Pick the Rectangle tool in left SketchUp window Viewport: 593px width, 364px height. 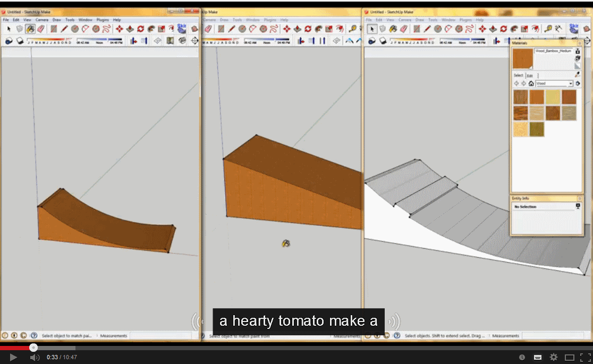click(54, 29)
